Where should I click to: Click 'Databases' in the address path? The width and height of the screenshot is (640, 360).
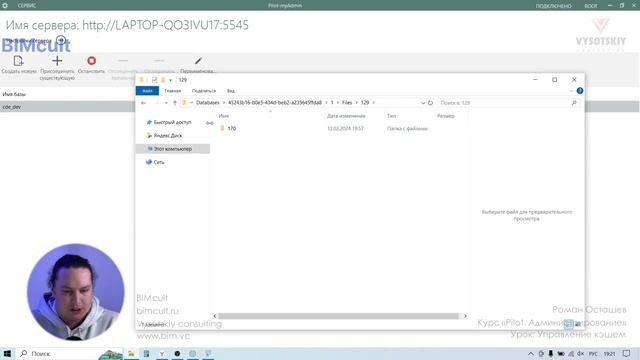tap(207, 103)
